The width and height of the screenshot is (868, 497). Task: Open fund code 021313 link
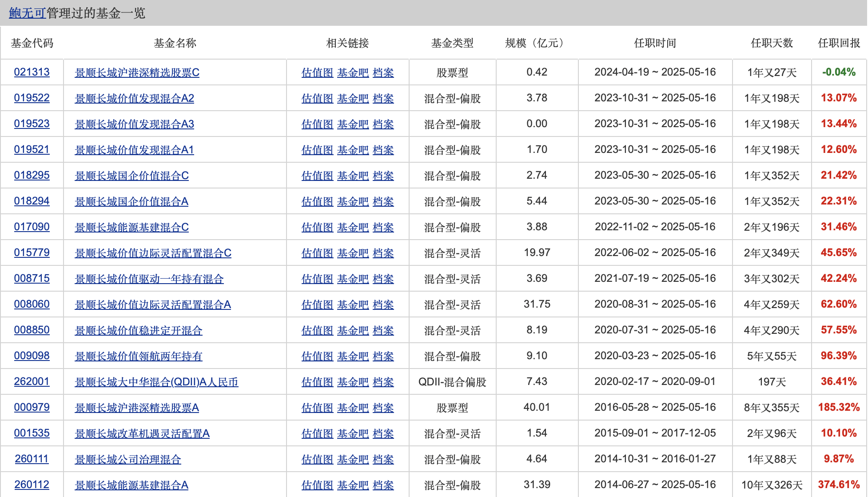click(32, 72)
